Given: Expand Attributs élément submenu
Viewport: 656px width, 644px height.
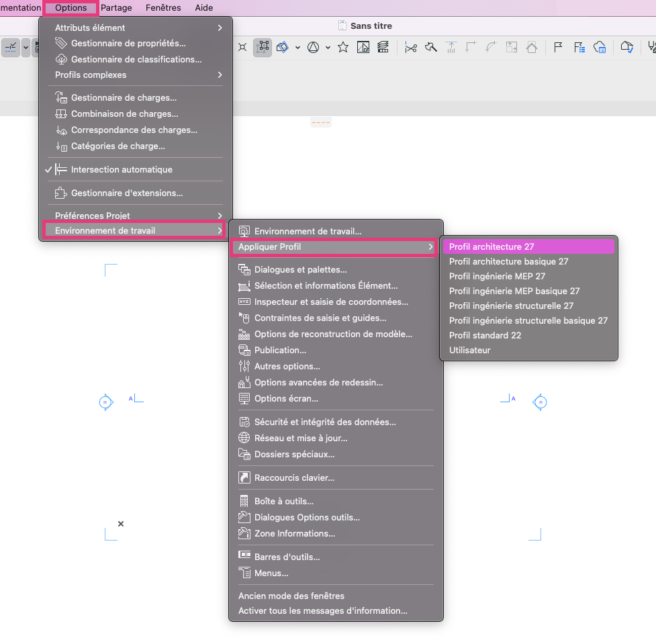Looking at the screenshot, I should [136, 28].
